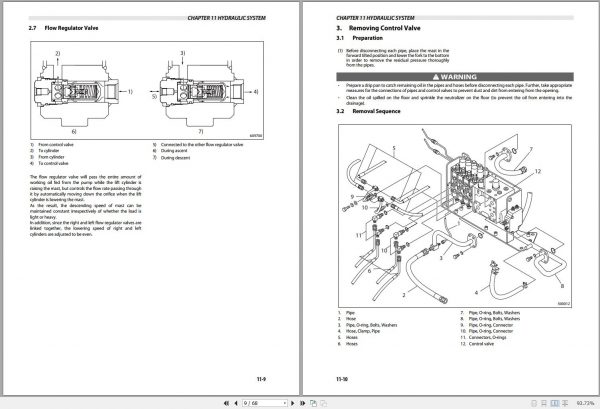This screenshot has width=600, height=409.
Task: Select the two-page facing view
Action: click(554, 403)
